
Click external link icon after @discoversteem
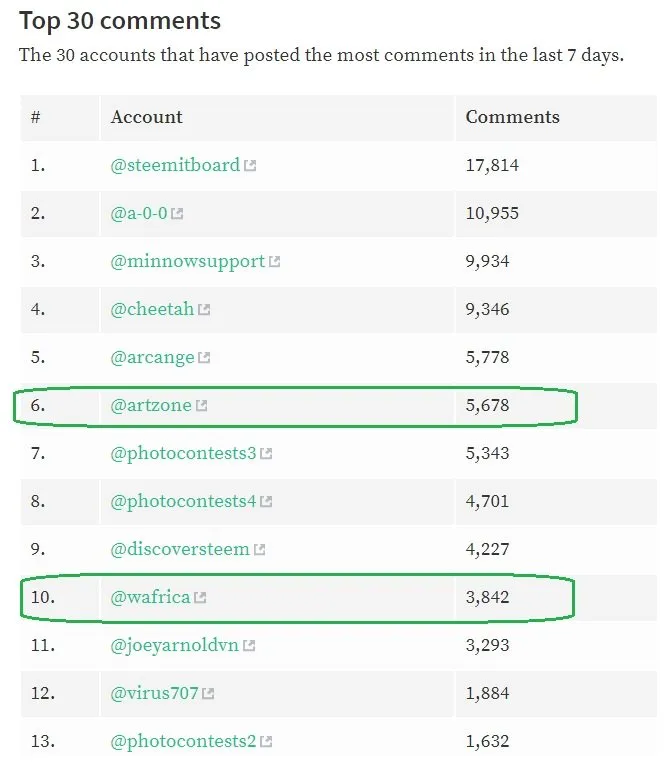pos(259,550)
